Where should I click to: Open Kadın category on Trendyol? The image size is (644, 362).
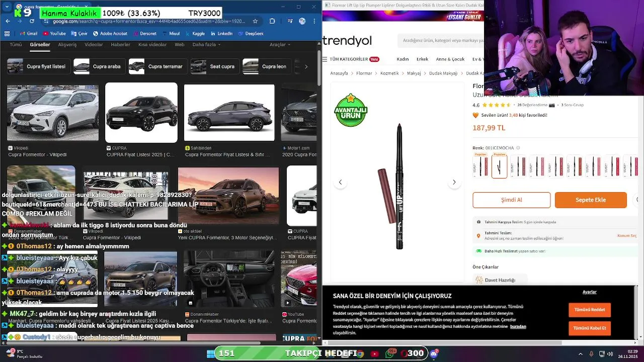(403, 59)
